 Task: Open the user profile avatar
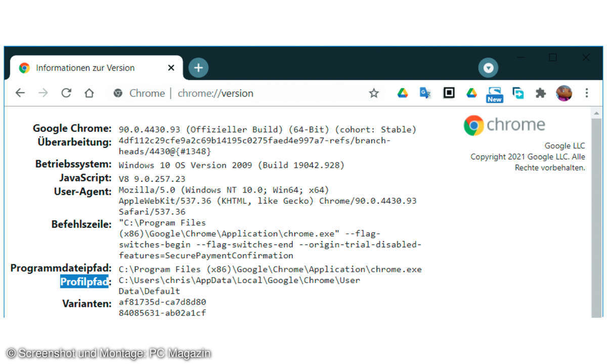pos(564,93)
